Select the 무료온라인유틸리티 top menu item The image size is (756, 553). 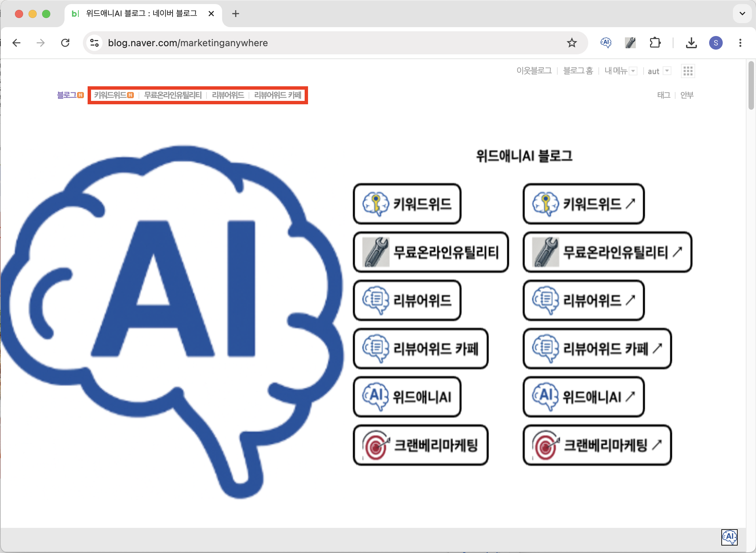click(173, 95)
